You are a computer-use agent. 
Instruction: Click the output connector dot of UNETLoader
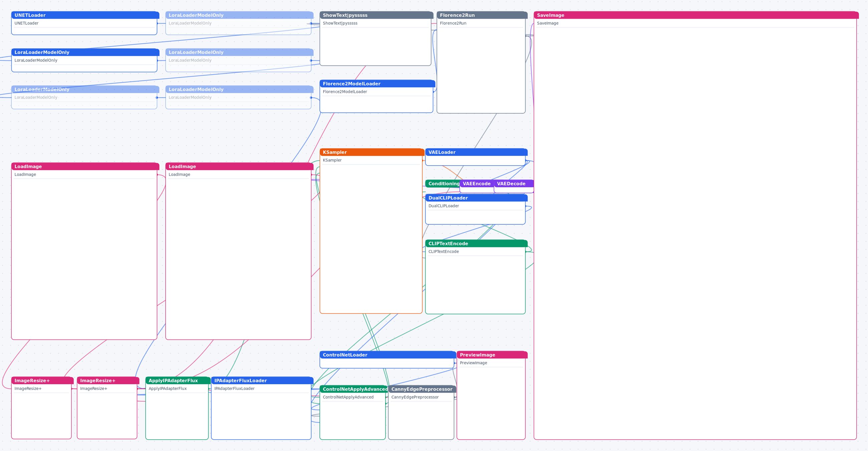click(157, 23)
